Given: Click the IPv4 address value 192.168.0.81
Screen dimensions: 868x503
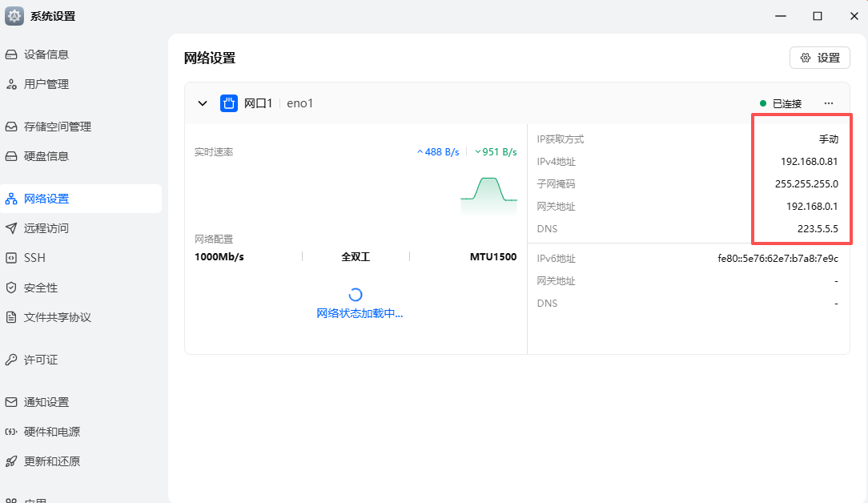Looking at the screenshot, I should pos(809,162).
